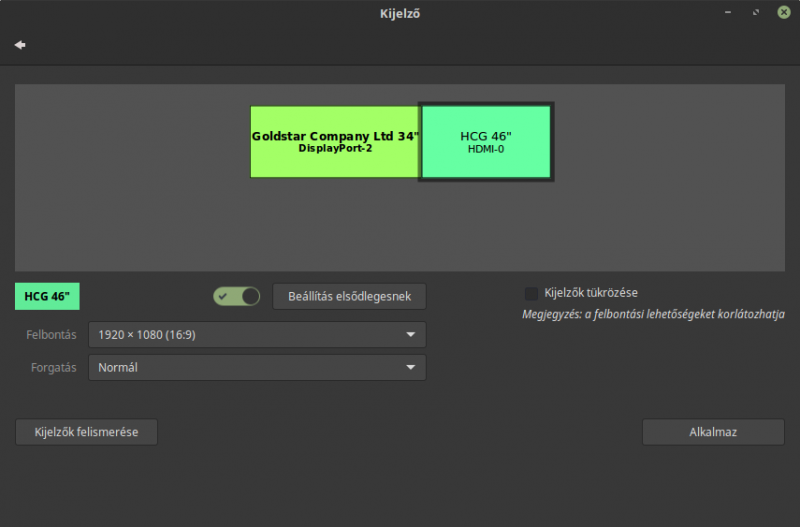Click the Kijelzők tükrözése label text

coord(590,293)
